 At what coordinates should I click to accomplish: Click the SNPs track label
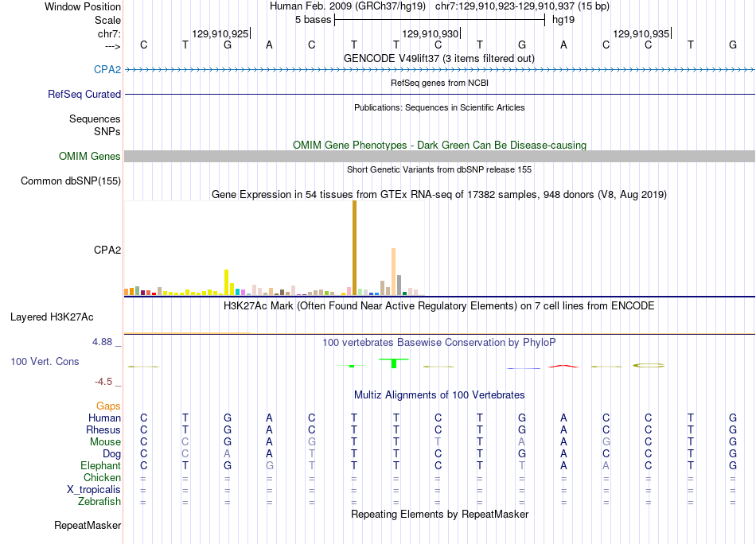(107, 131)
